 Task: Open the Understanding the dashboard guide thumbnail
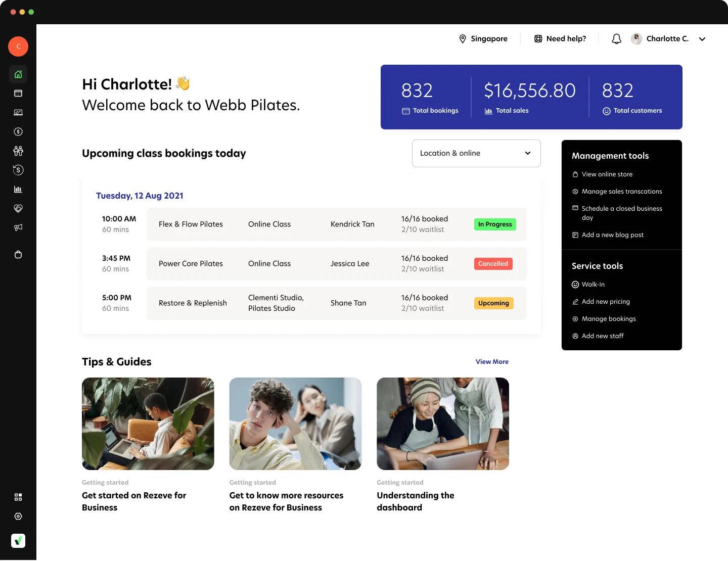(442, 424)
